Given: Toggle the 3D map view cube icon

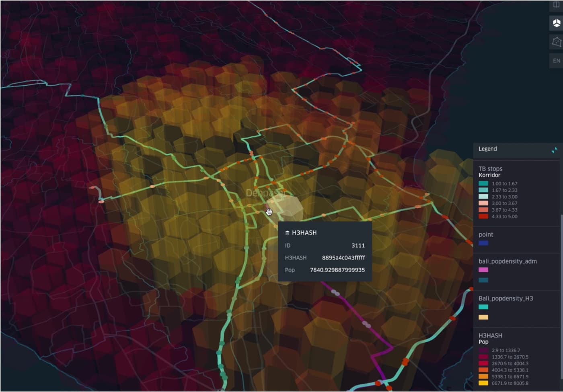Looking at the screenshot, I should pos(556,23).
